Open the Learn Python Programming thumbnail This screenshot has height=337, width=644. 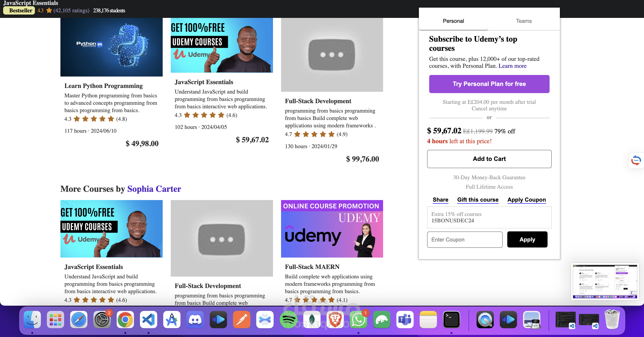click(x=111, y=47)
